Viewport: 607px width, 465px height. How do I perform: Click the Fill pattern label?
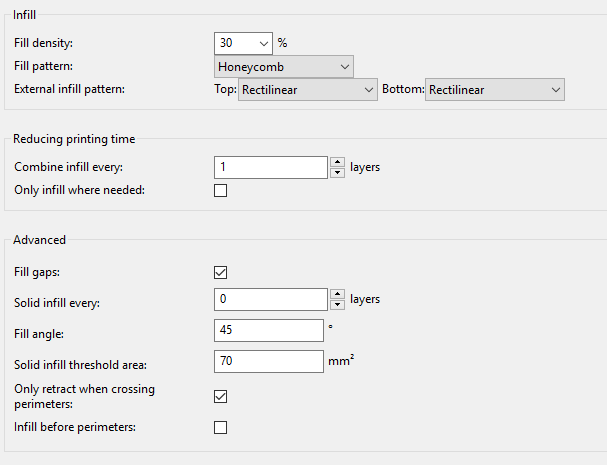43,66
